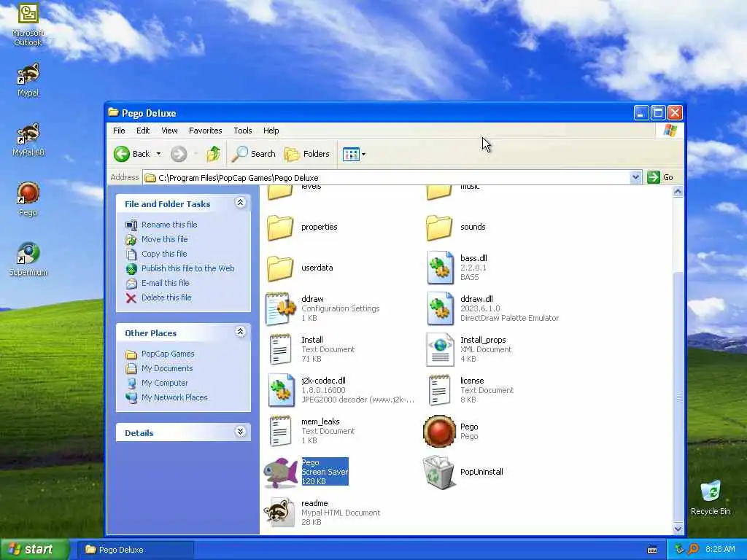Click the magnifier icon in system tray
This screenshot has width=747, height=560.
tap(693, 550)
